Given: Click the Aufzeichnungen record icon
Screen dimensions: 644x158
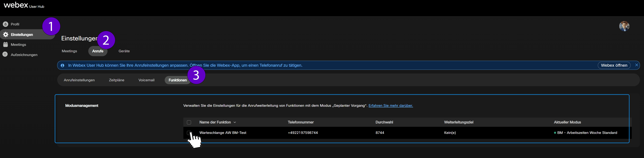Looking at the screenshot, I should [5, 54].
